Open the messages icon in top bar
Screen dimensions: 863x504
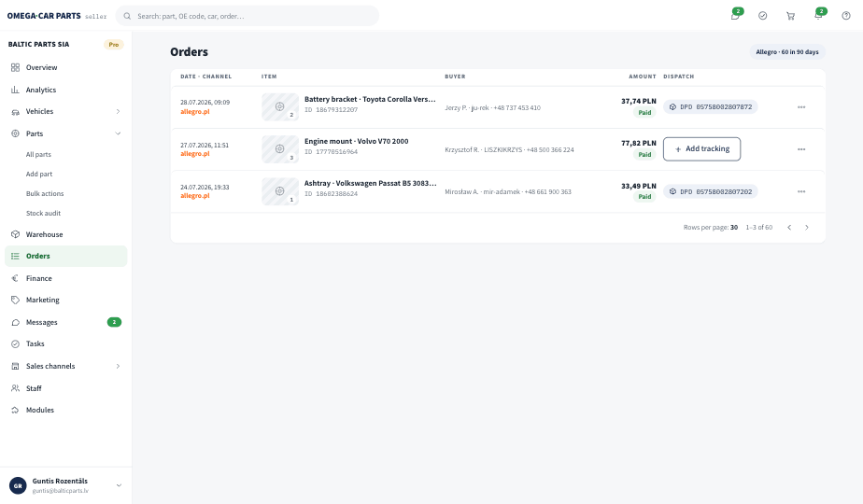point(735,16)
